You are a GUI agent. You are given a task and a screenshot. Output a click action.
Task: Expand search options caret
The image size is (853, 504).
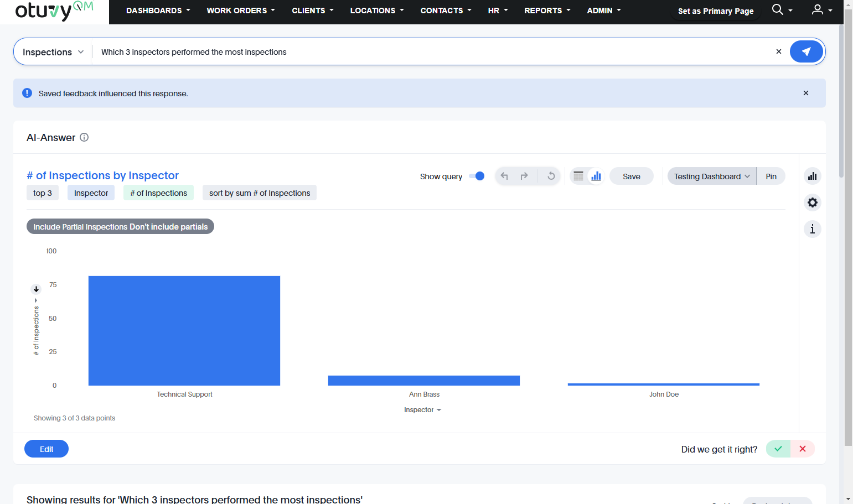coord(790,11)
